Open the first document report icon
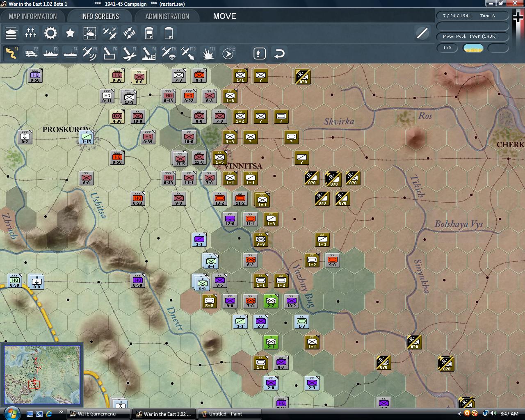This screenshot has width=525, height=420. coord(149,33)
